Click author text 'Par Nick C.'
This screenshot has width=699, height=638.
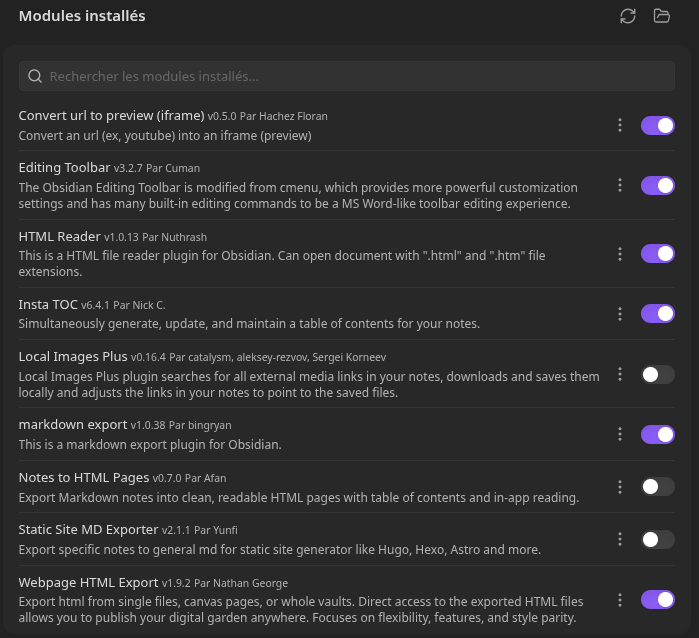(x=139, y=305)
